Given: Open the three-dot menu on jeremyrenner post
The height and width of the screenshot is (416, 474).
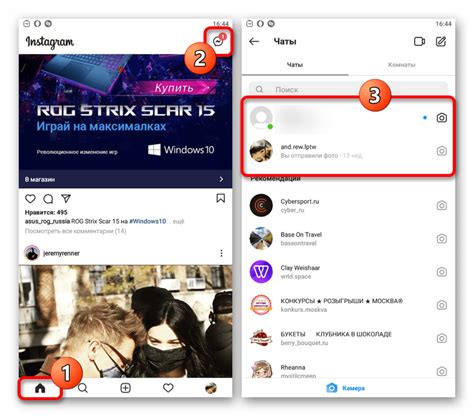Looking at the screenshot, I should 221,253.
